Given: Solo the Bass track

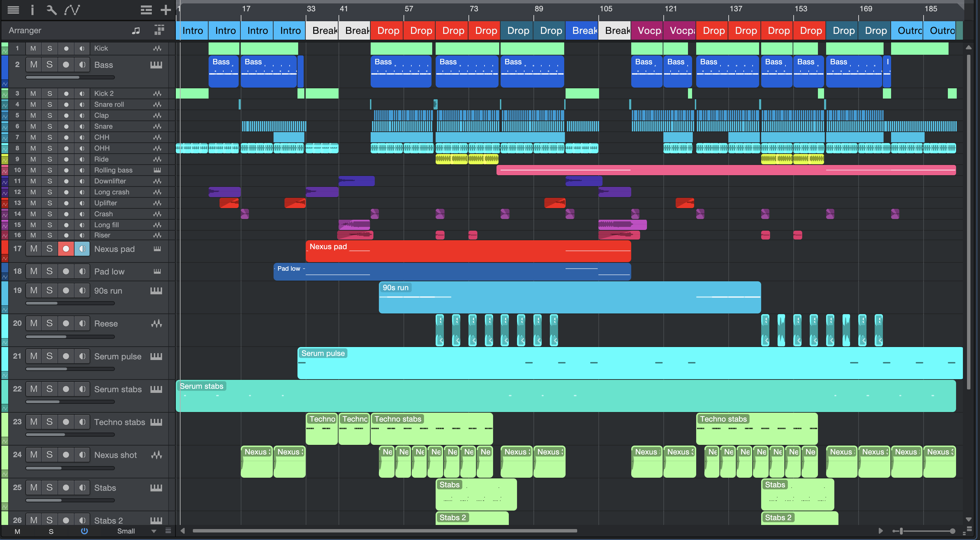Looking at the screenshot, I should pyautogui.click(x=50, y=65).
